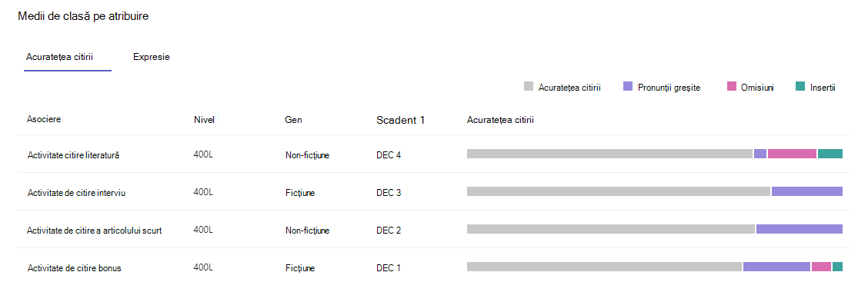The width and height of the screenshot is (868, 282).
Task: Click pink omissions segment in literatură bar
Action: [x=792, y=154]
